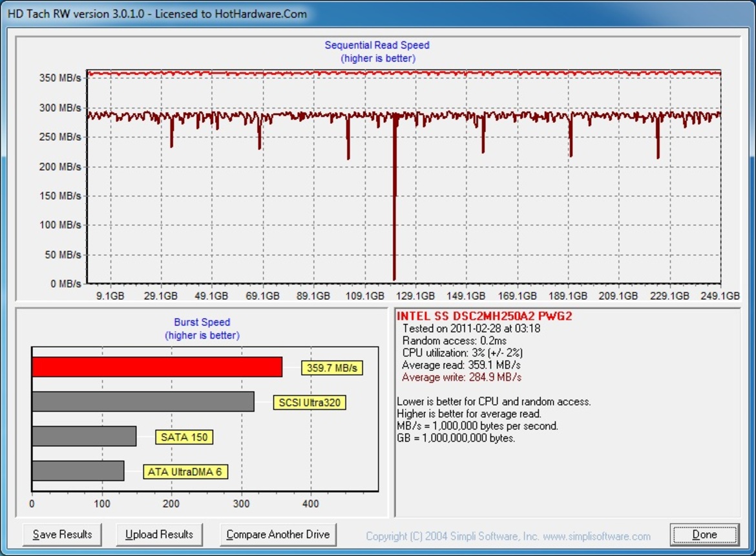Viewport: 756px width, 556px height.
Task: Click the Save Results button
Action: tap(62, 534)
